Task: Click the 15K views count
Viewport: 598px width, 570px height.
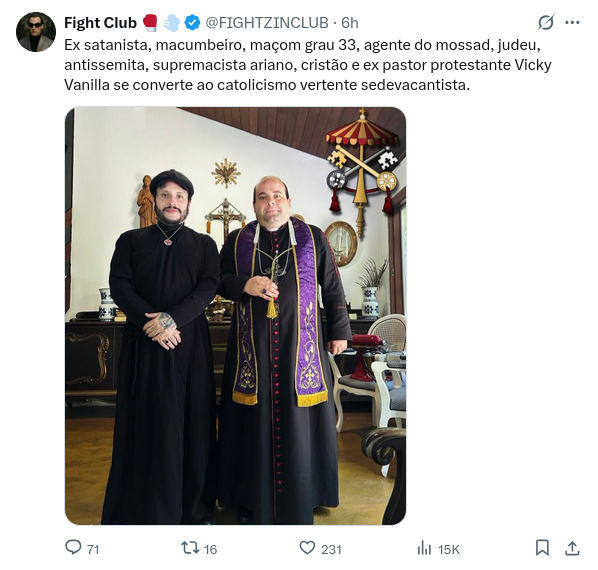Action: click(449, 549)
